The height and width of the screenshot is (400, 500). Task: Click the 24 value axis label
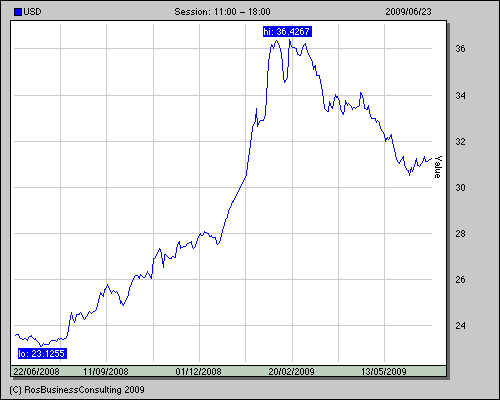(x=460, y=326)
